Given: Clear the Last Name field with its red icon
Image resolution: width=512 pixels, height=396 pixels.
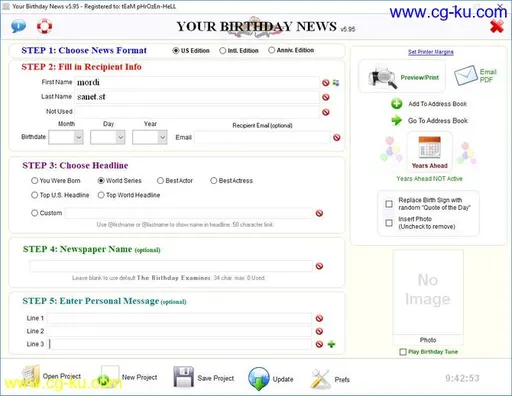Looking at the screenshot, I should point(326,97).
